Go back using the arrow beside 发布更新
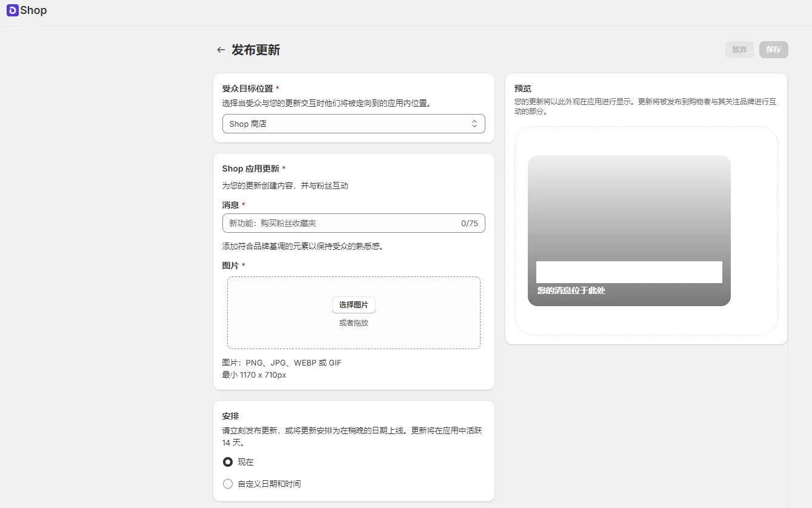 point(221,50)
